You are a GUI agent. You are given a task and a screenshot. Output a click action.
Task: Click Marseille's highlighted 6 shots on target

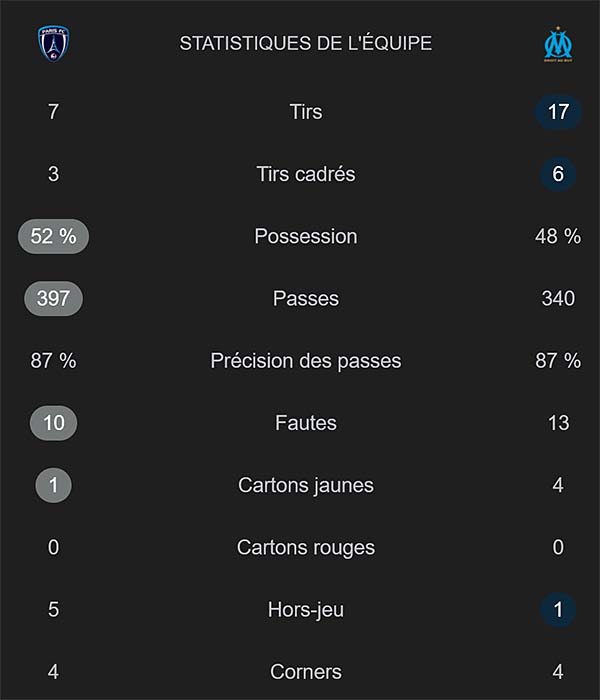[x=558, y=174]
